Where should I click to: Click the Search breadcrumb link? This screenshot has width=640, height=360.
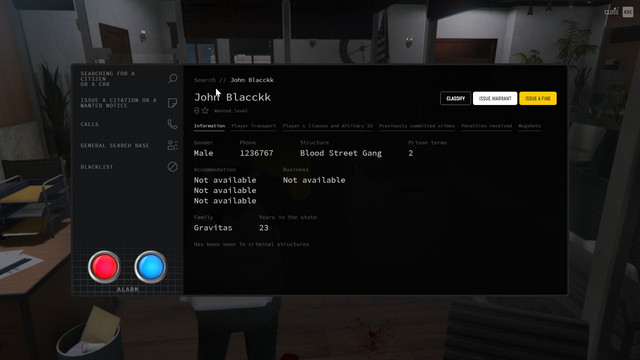(204, 80)
